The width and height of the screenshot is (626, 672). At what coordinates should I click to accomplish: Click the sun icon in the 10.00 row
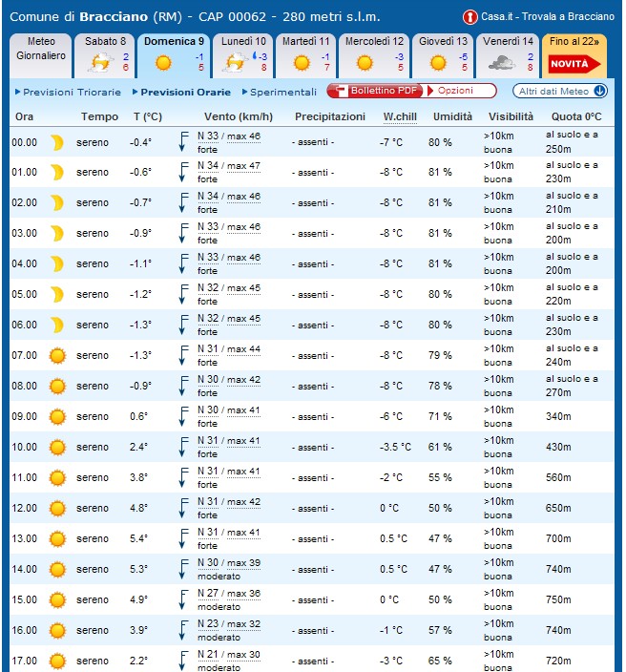click(57, 448)
